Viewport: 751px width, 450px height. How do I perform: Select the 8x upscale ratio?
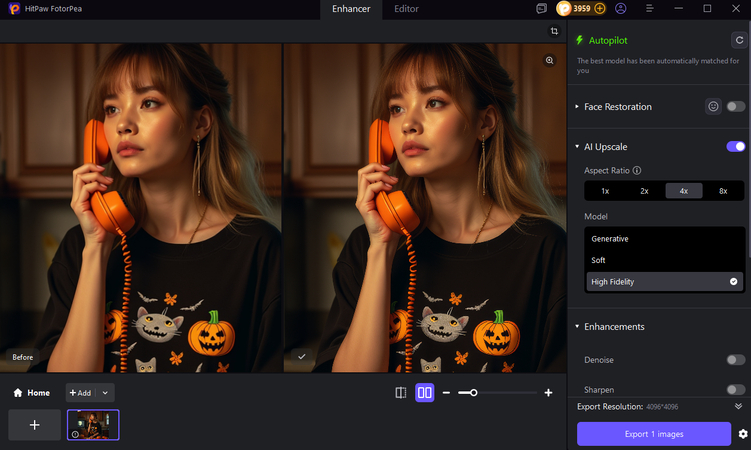pyautogui.click(x=723, y=190)
